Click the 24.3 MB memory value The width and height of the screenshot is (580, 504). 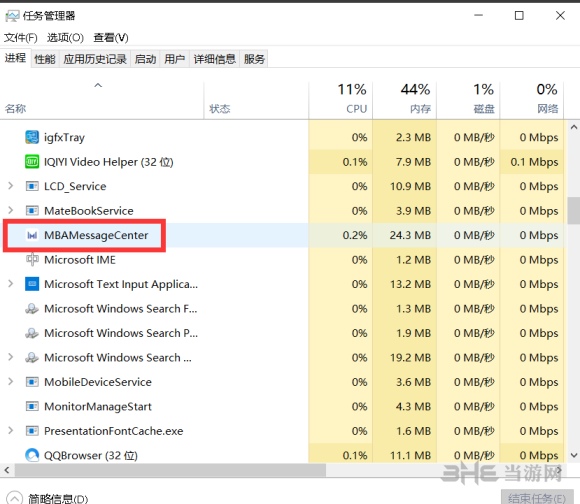click(x=410, y=235)
